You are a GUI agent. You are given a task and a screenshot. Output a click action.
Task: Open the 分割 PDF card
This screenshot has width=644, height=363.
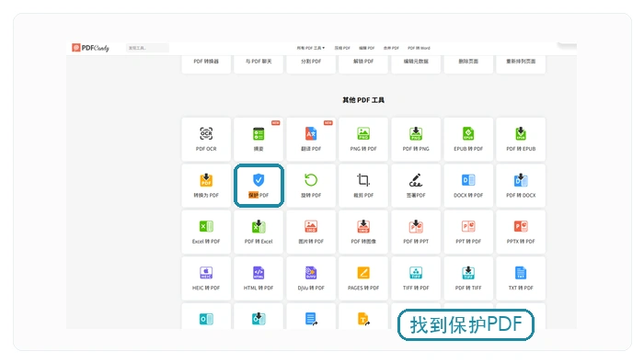point(311,64)
